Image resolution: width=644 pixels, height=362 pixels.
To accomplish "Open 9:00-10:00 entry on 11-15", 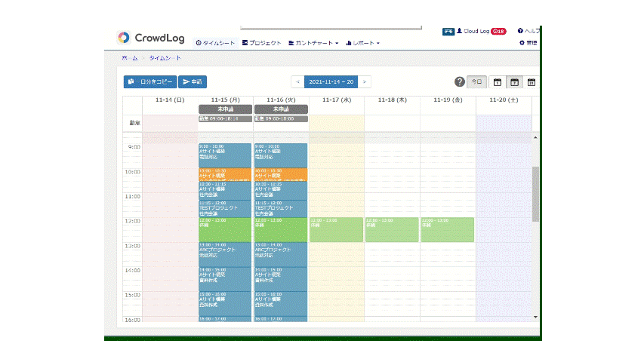I will tap(225, 155).
